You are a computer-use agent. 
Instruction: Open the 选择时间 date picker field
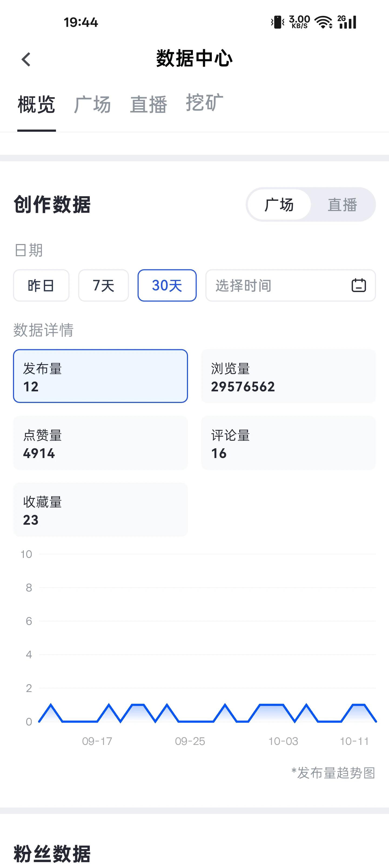[290, 285]
